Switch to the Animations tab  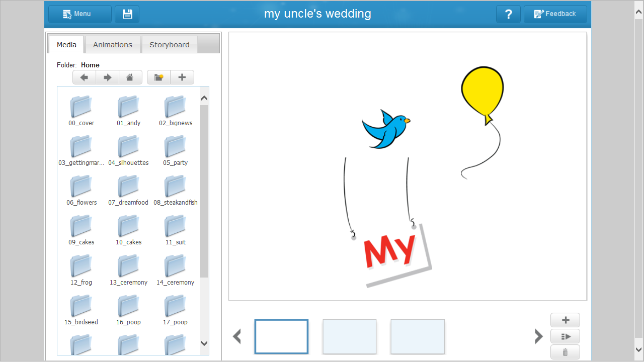113,44
